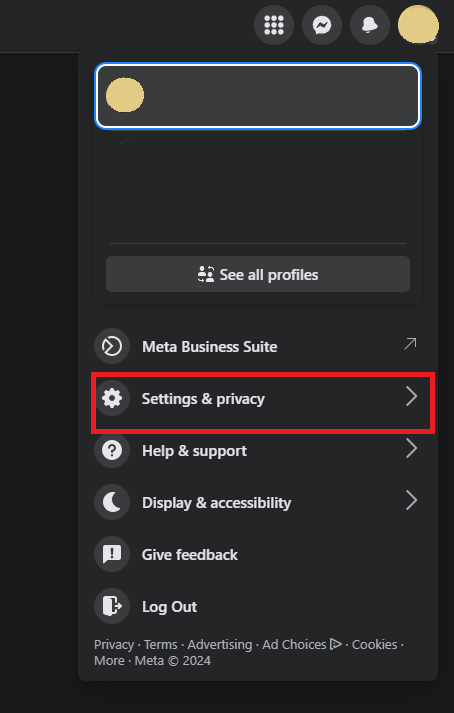Click the See all profiles button
Viewport: 454px width, 713px height.
258,274
